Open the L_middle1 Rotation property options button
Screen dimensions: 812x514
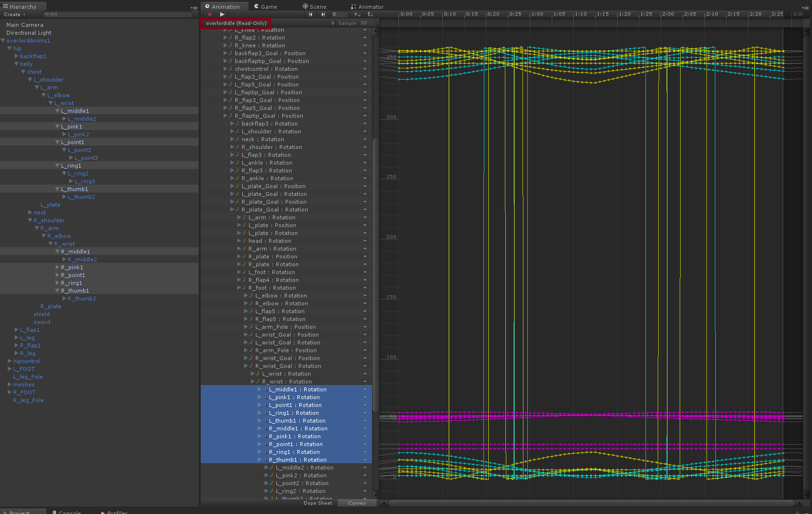point(365,389)
